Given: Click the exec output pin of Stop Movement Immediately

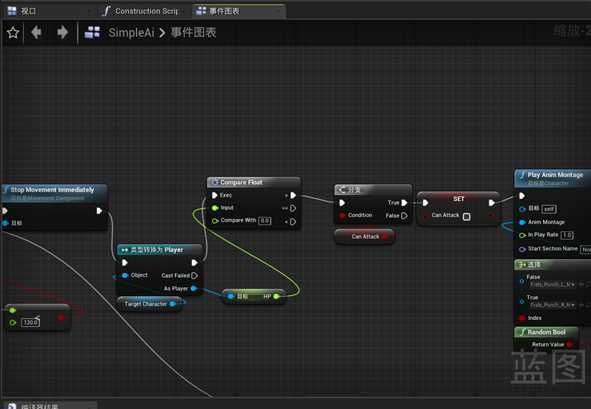Looking at the screenshot, I should coord(99,211).
